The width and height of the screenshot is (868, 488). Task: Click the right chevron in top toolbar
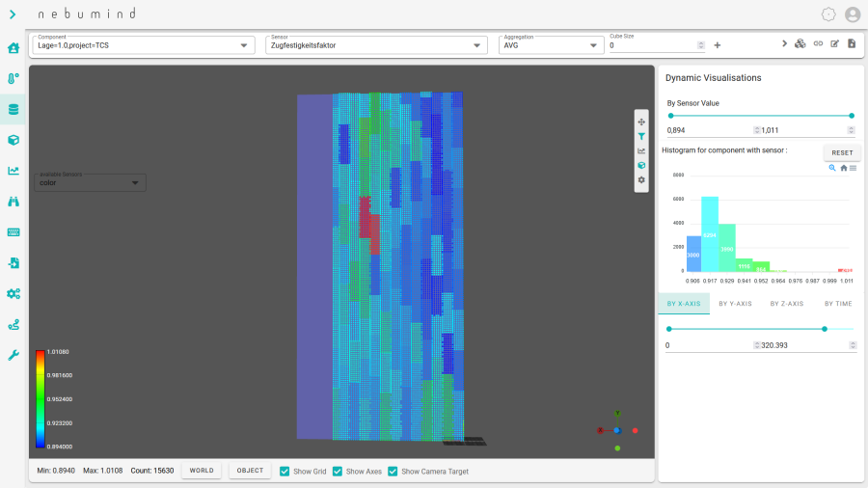(784, 43)
